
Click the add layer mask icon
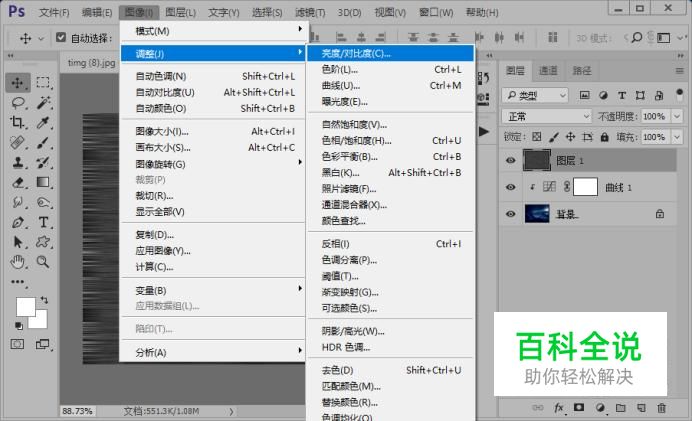pos(579,407)
